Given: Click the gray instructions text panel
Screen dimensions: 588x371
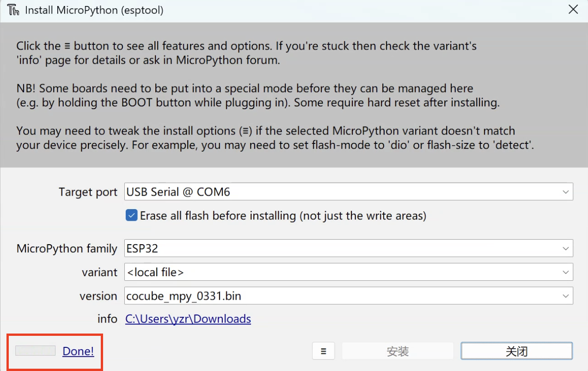Looking at the screenshot, I should pyautogui.click(x=294, y=95).
